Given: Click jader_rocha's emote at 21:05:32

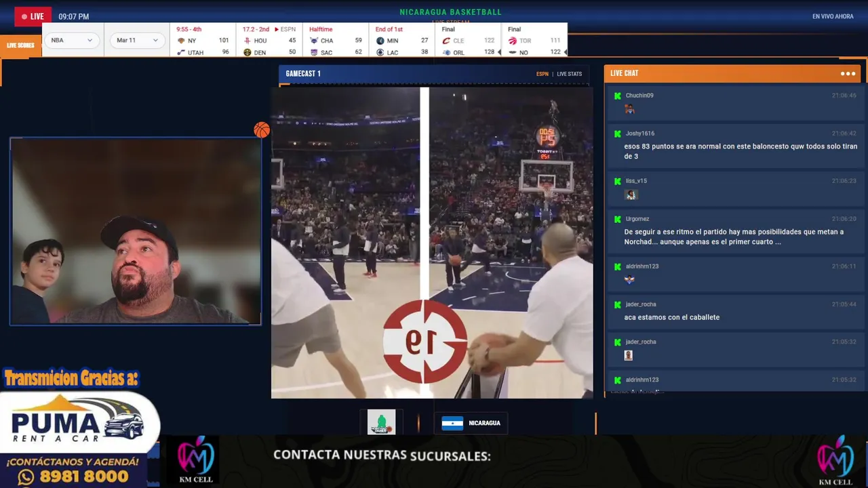Looking at the screenshot, I should [x=628, y=355].
